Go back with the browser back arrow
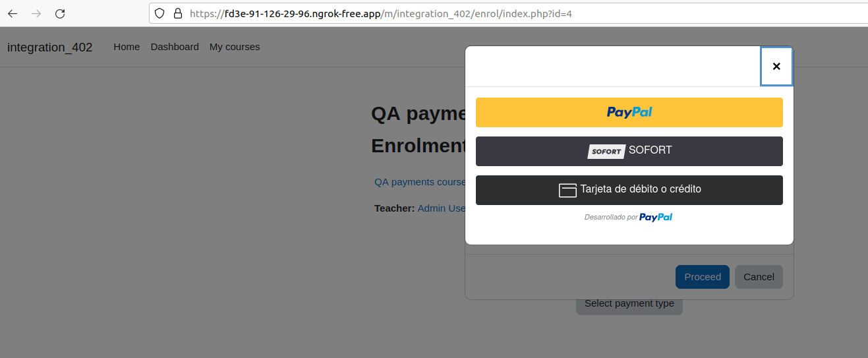The image size is (868, 358). coord(13,13)
